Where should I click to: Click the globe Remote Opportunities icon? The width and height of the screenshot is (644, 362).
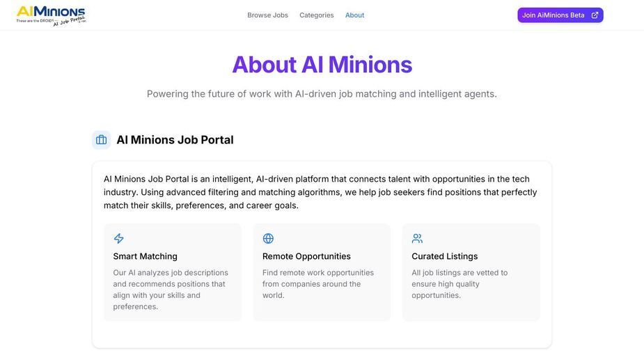(268, 238)
